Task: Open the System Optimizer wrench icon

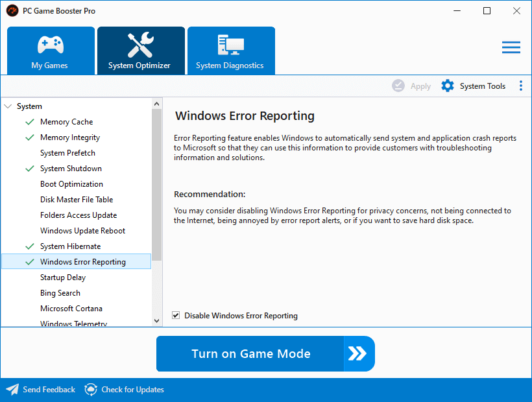Action: (141, 44)
